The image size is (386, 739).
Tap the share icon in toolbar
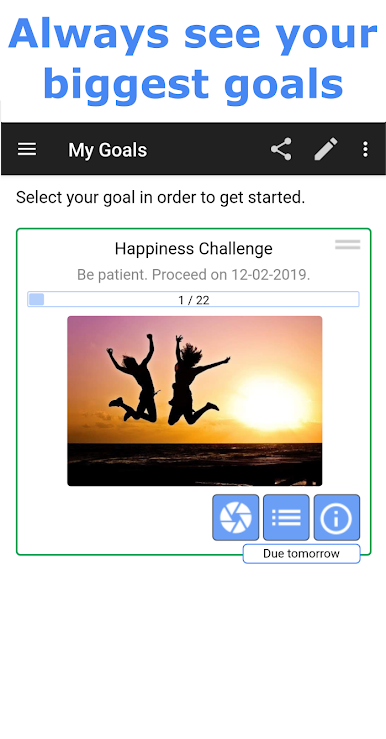tap(281, 149)
